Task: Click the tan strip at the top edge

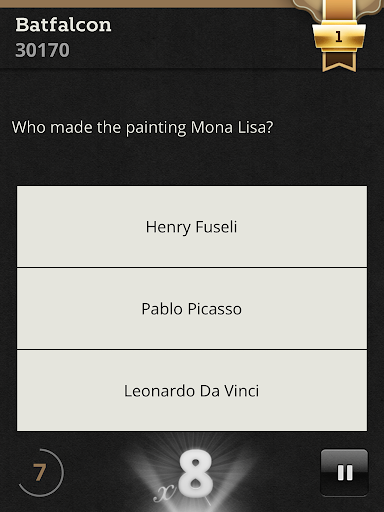Action: pos(147,4)
